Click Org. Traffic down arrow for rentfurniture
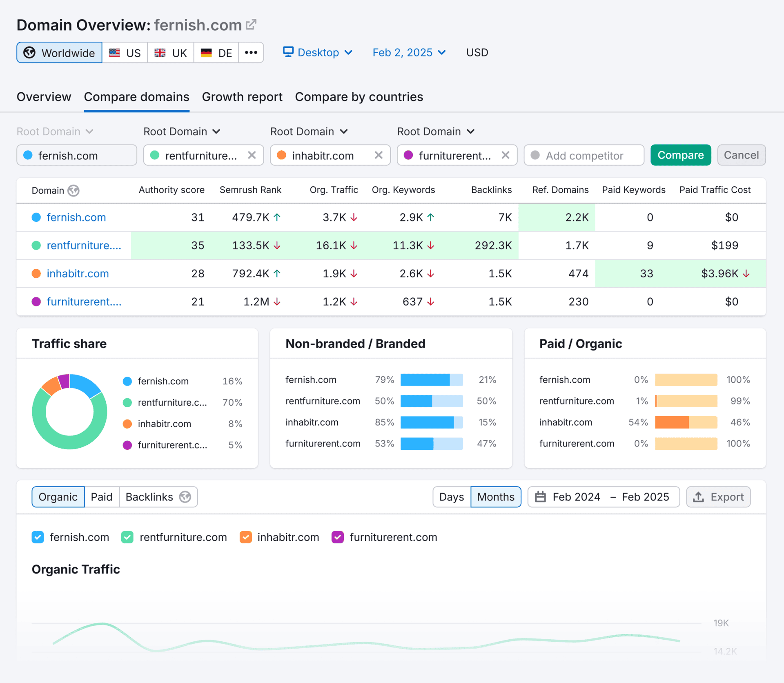The image size is (784, 683). point(354,246)
